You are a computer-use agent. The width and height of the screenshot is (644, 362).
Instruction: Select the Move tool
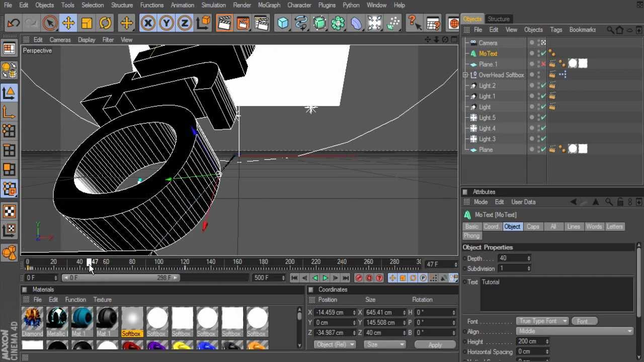68,23
